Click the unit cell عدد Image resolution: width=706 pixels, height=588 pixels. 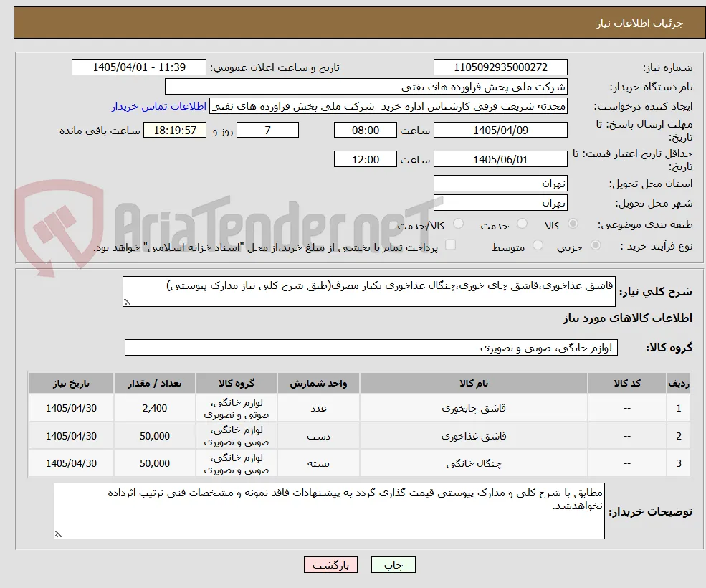pyautogui.click(x=318, y=408)
